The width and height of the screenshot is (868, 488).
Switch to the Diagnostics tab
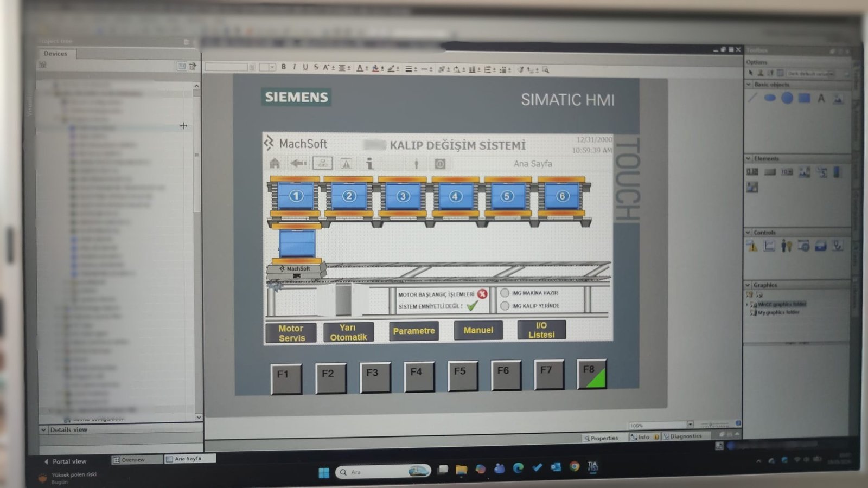(x=682, y=436)
